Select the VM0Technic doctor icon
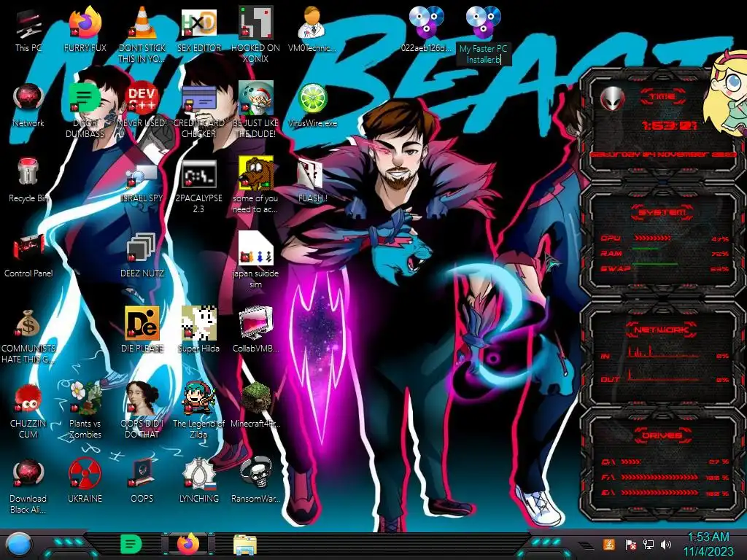The height and width of the screenshot is (560, 747). (x=312, y=29)
